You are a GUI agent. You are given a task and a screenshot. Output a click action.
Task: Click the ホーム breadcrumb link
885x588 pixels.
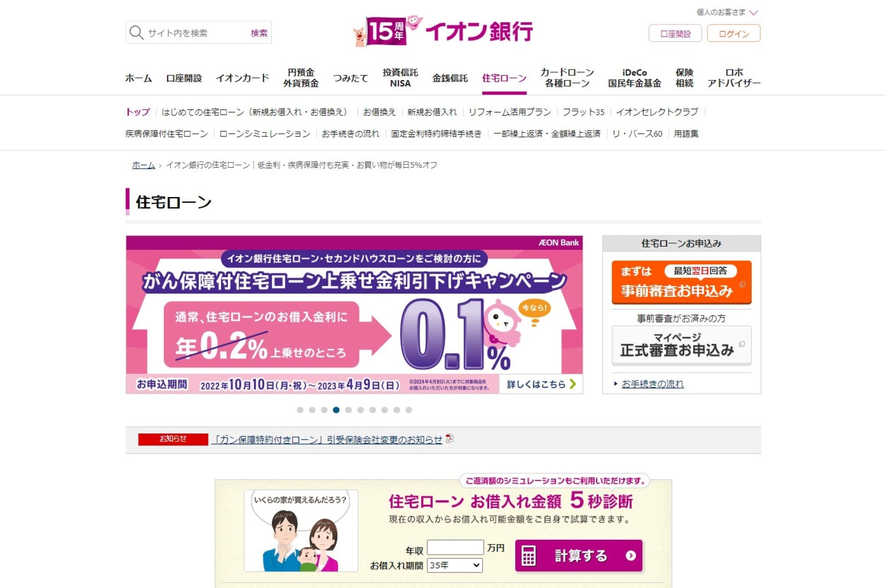143,165
